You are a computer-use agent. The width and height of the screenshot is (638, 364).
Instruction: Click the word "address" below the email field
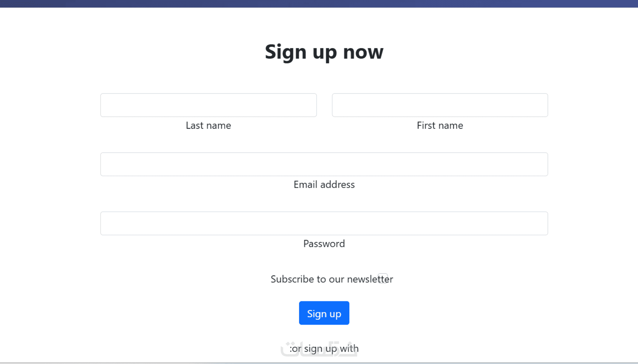coord(337,185)
